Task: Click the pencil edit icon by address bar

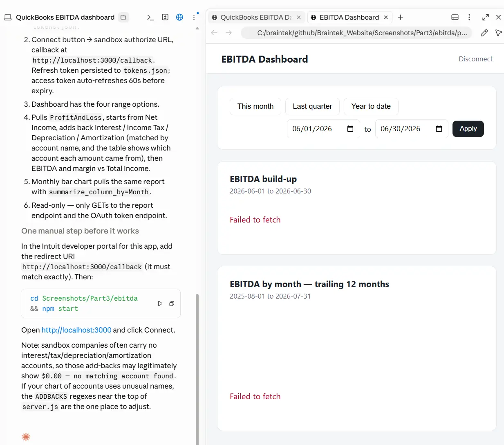Action: [x=484, y=33]
